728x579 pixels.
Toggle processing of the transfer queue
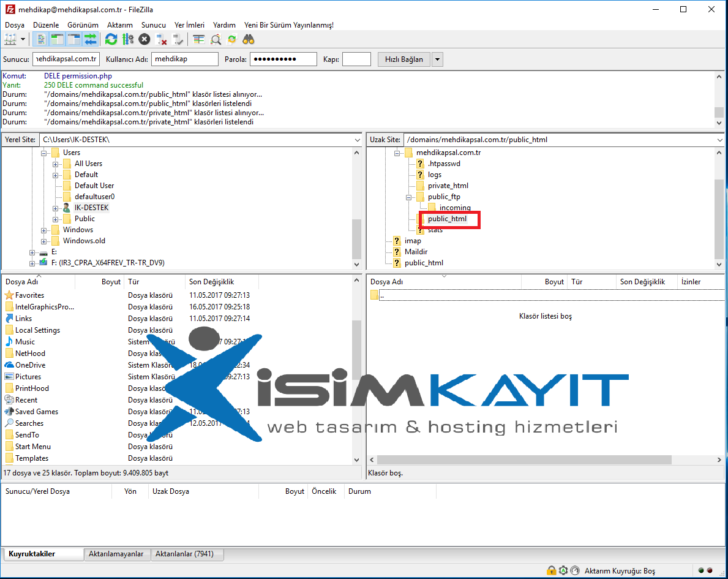tap(128, 39)
